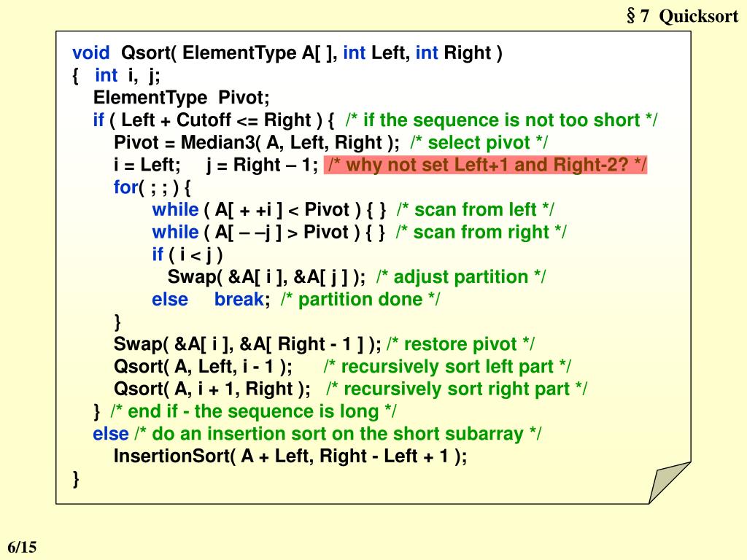Click the 'int i, j;' declaration line
This screenshot has width=747, height=560.
127,75
